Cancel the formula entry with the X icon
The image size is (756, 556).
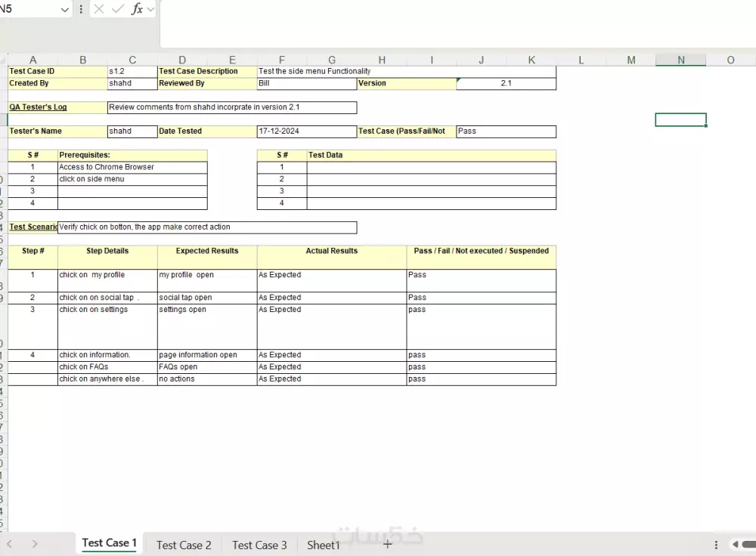click(99, 9)
